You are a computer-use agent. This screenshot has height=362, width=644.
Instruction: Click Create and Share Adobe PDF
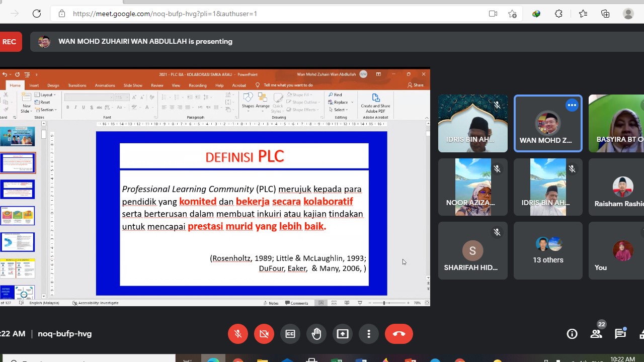375,102
